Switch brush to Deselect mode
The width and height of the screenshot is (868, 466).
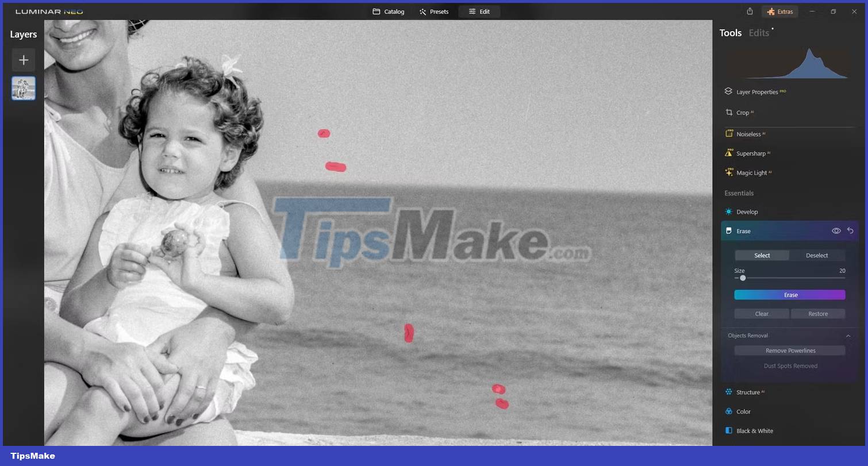(x=817, y=255)
